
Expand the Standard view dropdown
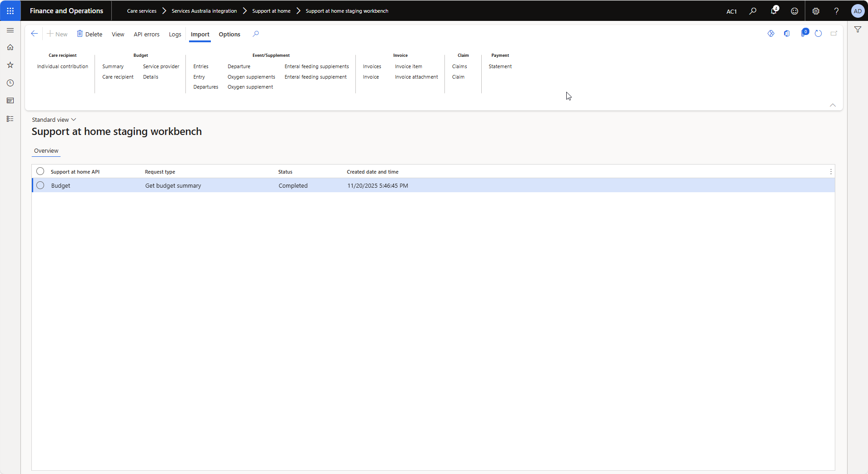pyautogui.click(x=54, y=120)
